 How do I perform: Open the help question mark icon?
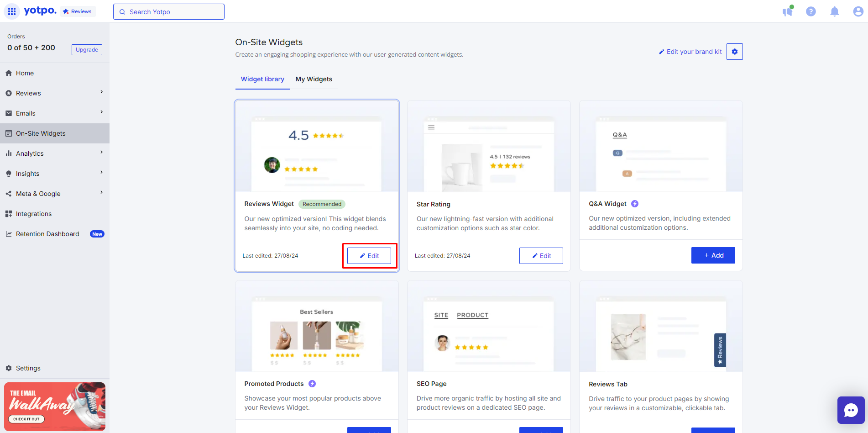tap(811, 11)
